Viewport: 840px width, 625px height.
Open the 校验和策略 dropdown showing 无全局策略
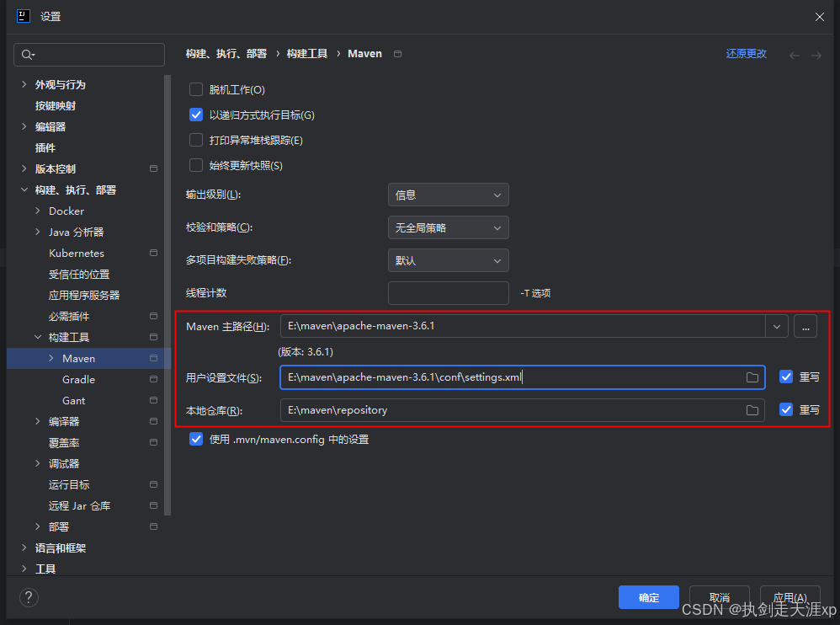click(448, 227)
